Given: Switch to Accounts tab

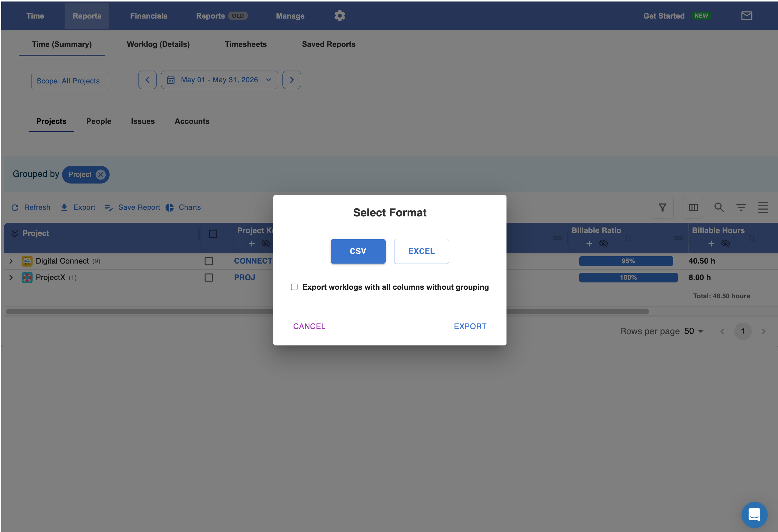Looking at the screenshot, I should pos(192,121).
